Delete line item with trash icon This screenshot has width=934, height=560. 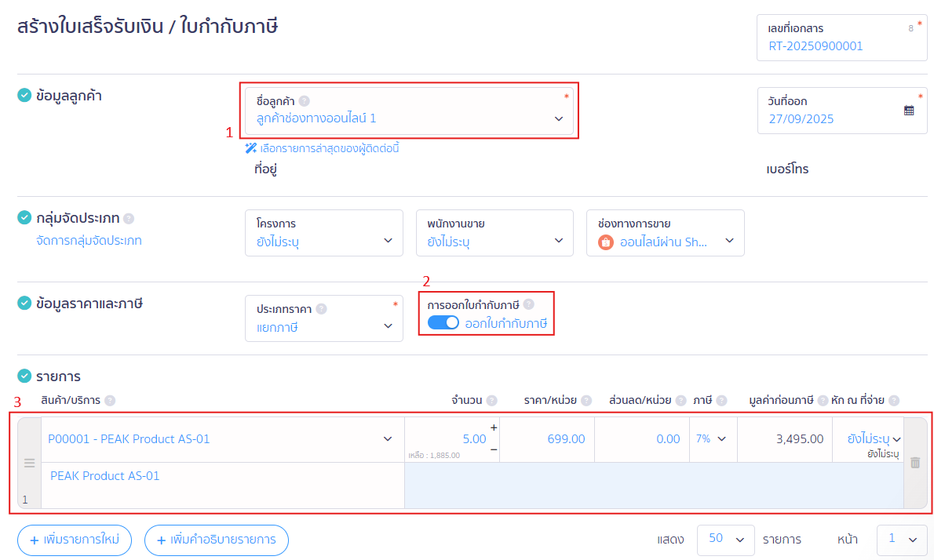tap(914, 463)
